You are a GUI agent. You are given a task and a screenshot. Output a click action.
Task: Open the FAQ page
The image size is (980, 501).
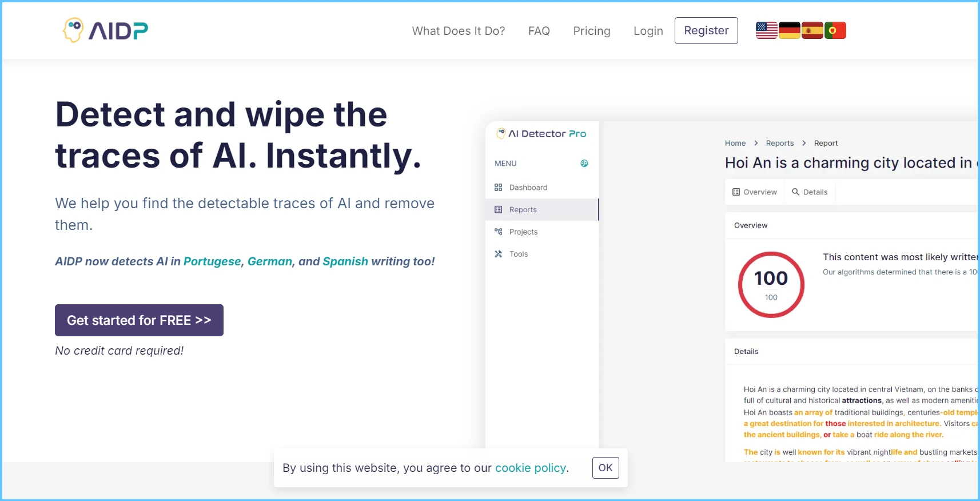pyautogui.click(x=539, y=31)
